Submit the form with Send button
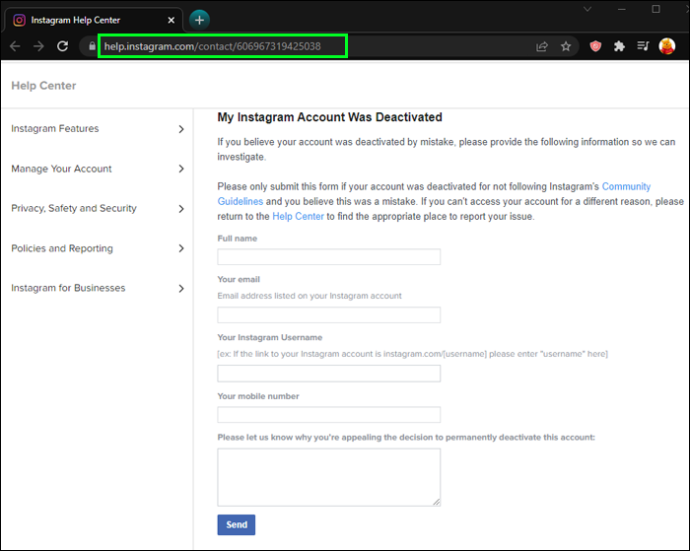This screenshot has width=690, height=551. (x=236, y=525)
